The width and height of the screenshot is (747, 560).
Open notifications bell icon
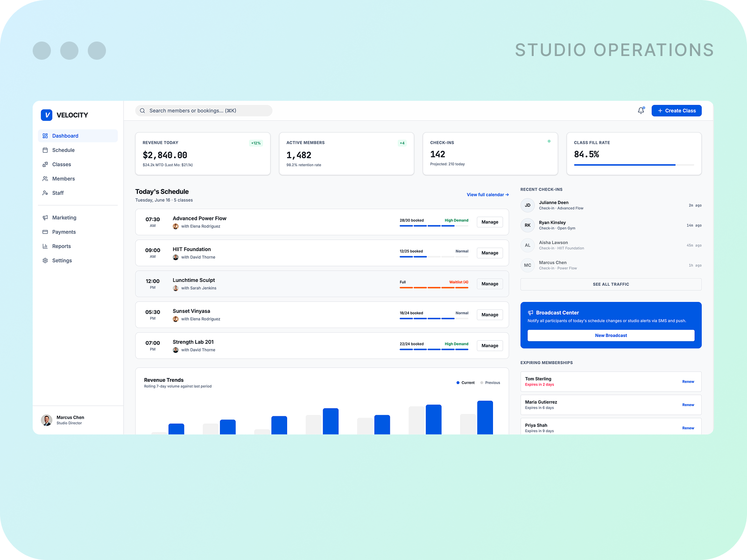click(641, 111)
